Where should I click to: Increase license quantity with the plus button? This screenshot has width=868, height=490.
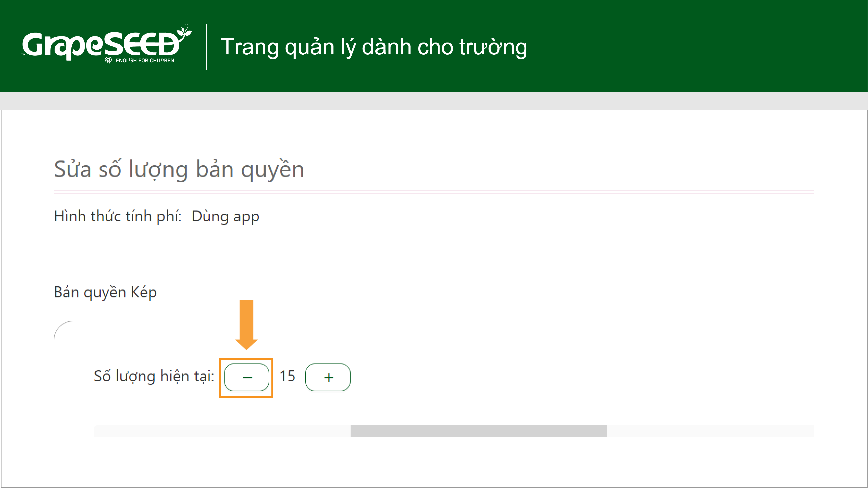(x=327, y=377)
